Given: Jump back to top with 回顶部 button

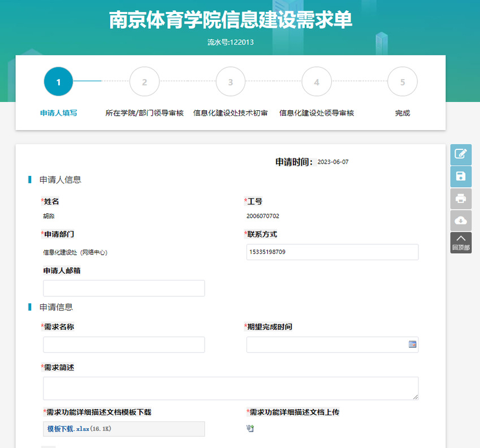Looking at the screenshot, I should [461, 242].
